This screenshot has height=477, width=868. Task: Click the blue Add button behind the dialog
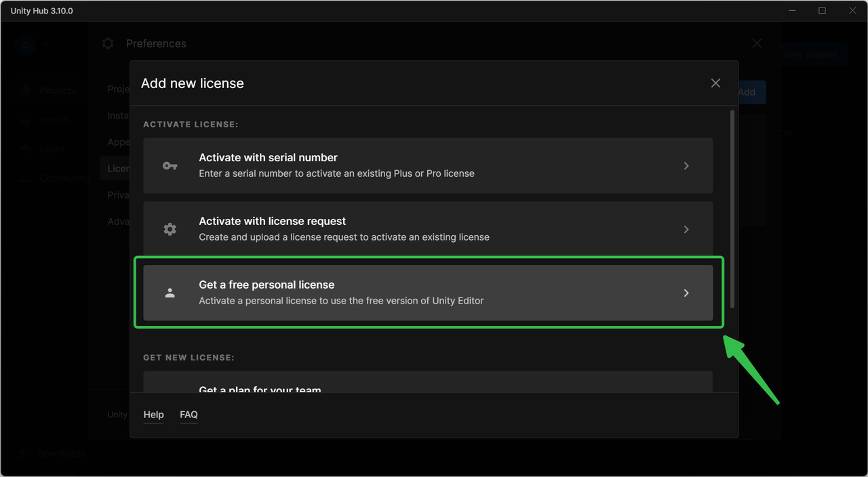pos(751,92)
